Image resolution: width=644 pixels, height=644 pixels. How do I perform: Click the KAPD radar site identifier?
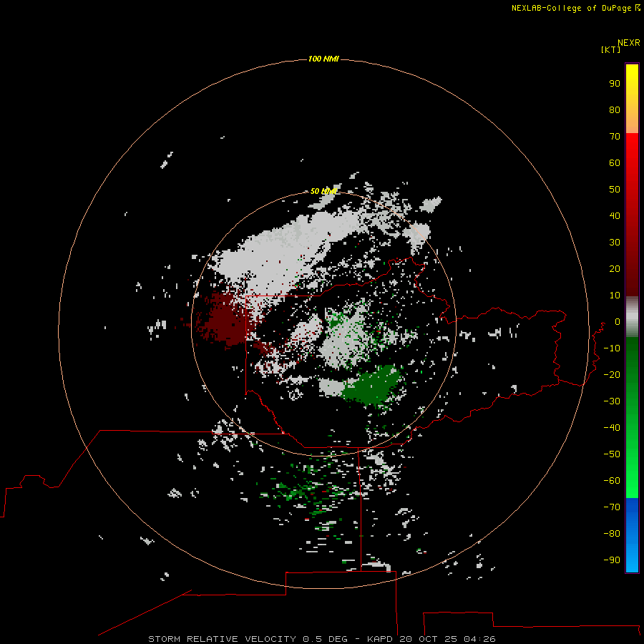coord(381,639)
